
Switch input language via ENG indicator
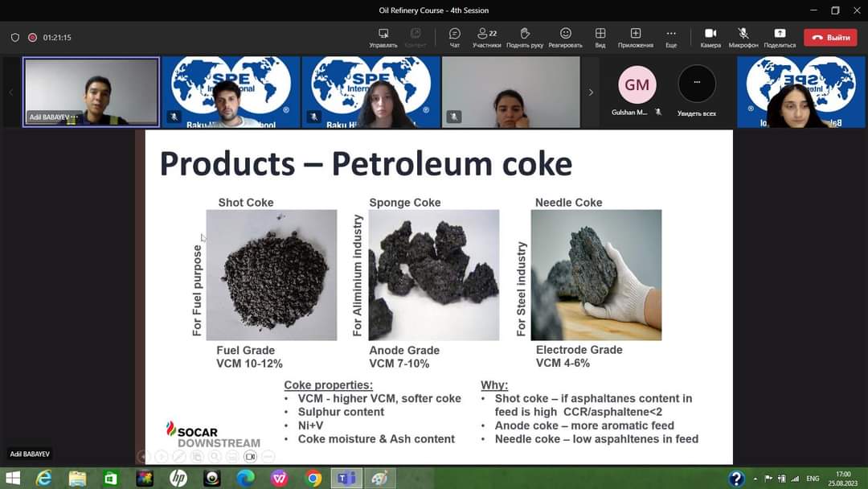pyautogui.click(x=813, y=479)
